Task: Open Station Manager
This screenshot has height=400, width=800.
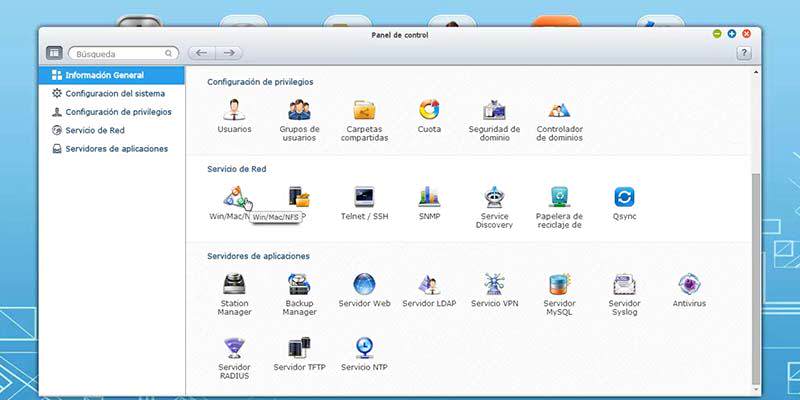Action: click(x=234, y=284)
